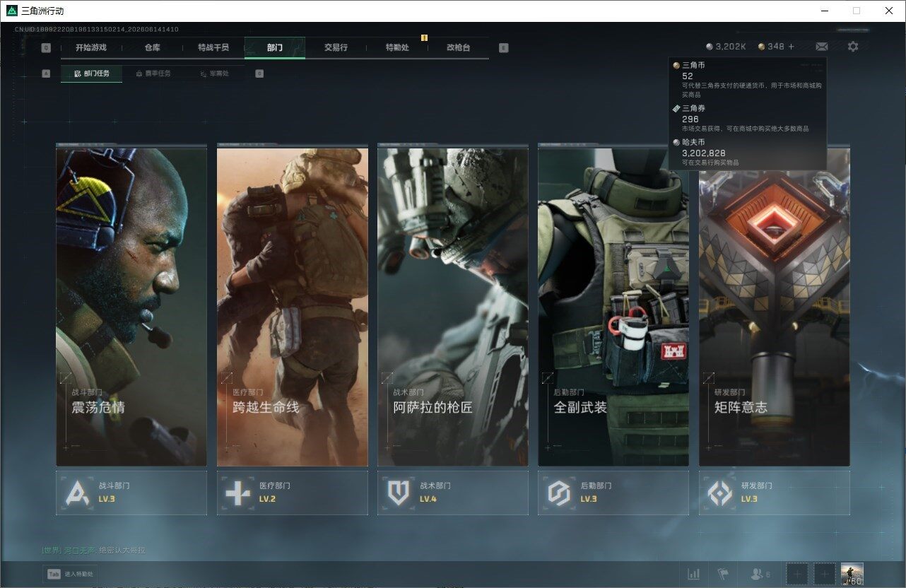Click the 战术部门 shield icon
This screenshot has height=588, width=906.
pos(399,493)
